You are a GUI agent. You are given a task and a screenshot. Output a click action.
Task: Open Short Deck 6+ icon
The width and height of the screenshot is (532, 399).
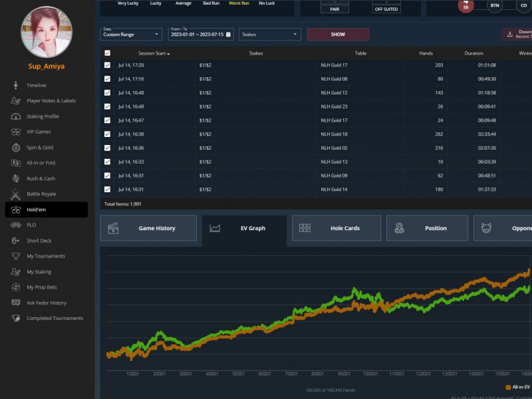pyautogui.click(x=15, y=241)
